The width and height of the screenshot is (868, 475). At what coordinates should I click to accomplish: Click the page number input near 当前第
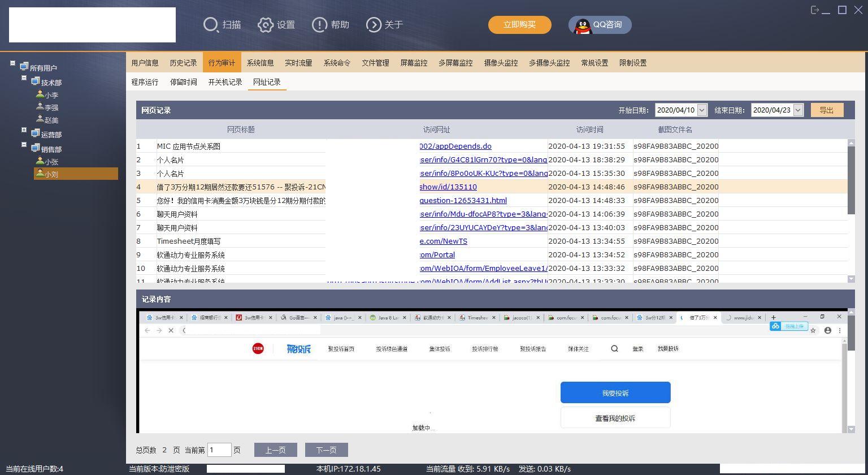coord(219,450)
